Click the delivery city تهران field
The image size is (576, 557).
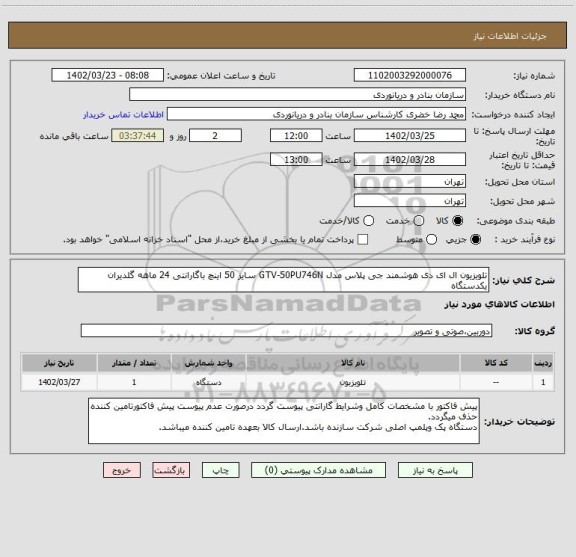pyautogui.click(x=410, y=201)
